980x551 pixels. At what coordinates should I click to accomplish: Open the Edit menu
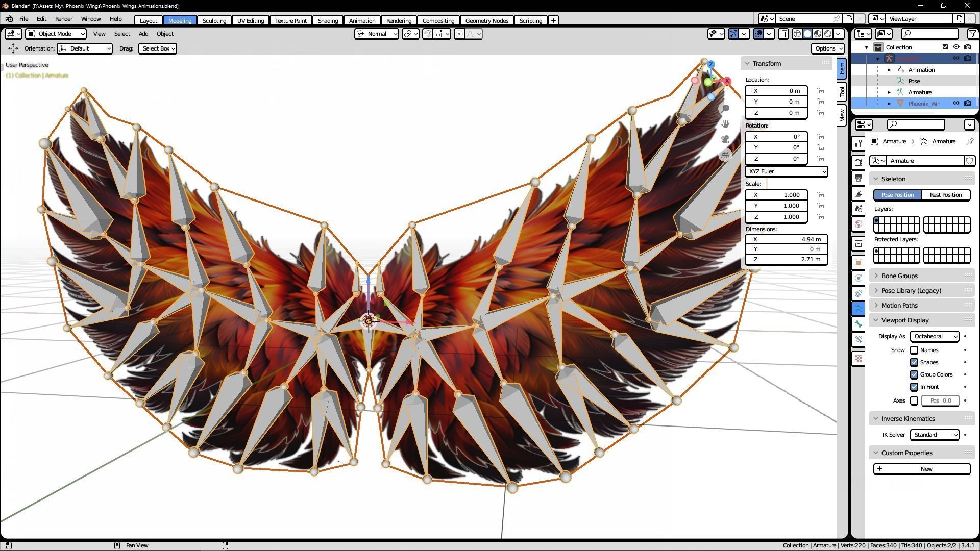coord(41,19)
